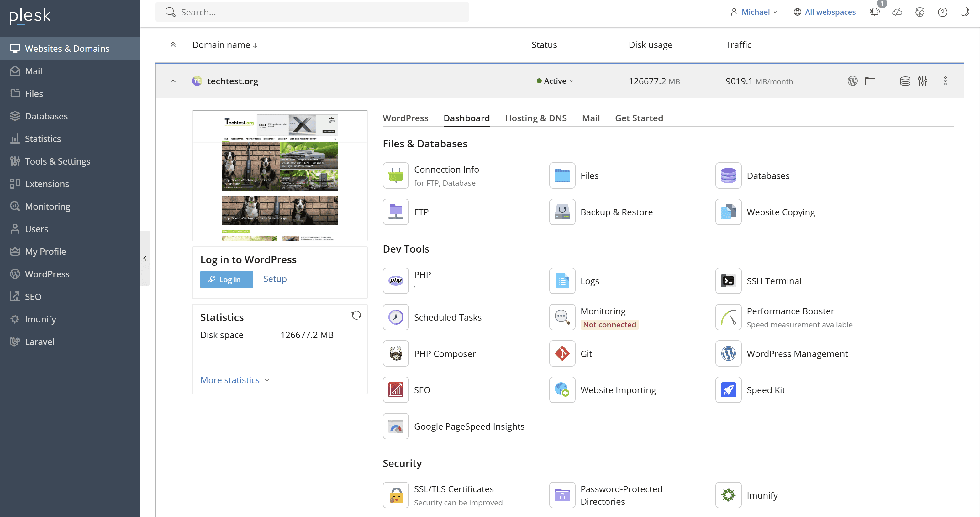
Task: Open the Speed Kit rocket icon
Action: (x=728, y=390)
